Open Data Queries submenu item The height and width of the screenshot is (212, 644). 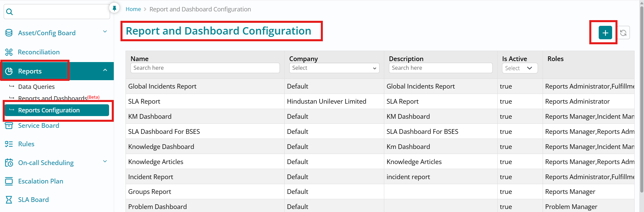click(36, 87)
